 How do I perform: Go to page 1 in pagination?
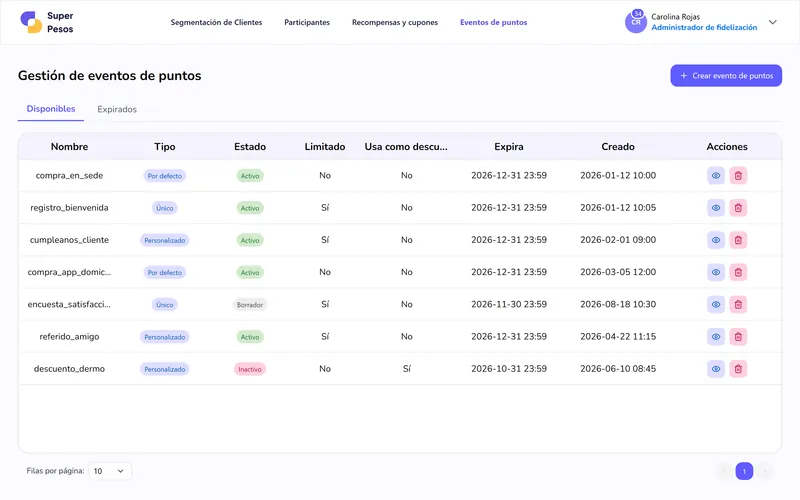pyautogui.click(x=744, y=471)
